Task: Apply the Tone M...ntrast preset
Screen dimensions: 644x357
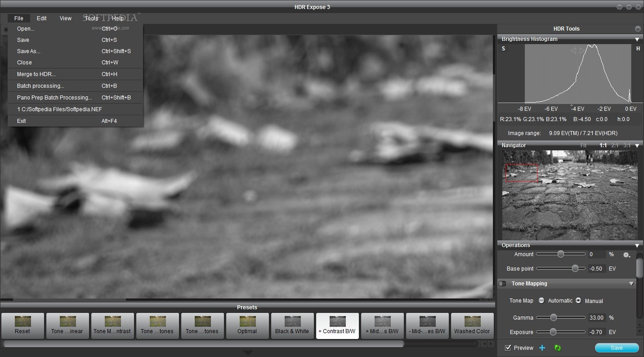Action: pyautogui.click(x=112, y=326)
